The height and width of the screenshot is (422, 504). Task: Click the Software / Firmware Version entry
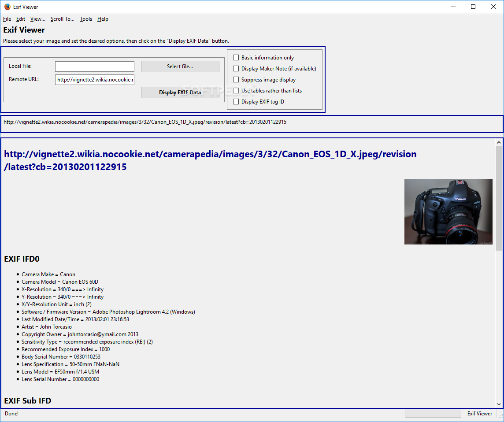point(108,312)
